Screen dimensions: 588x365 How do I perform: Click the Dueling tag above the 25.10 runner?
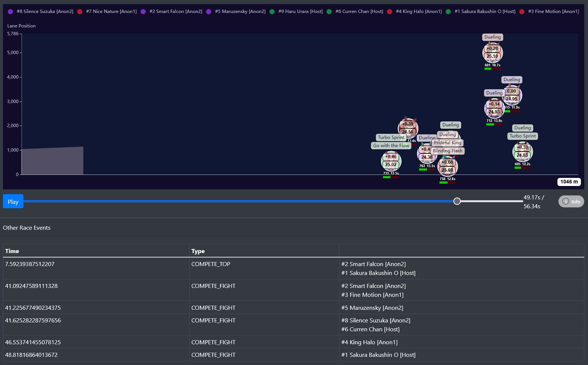(492, 37)
